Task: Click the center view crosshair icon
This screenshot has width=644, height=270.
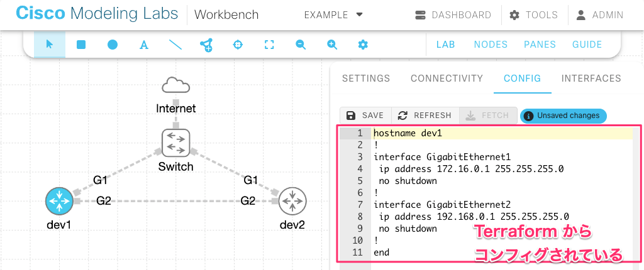Action: (238, 45)
